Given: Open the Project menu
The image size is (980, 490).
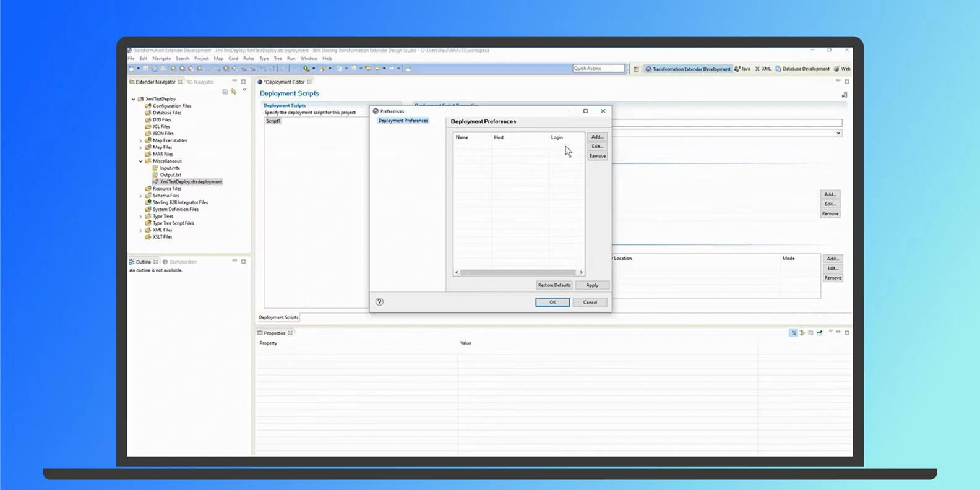Looking at the screenshot, I should [201, 59].
